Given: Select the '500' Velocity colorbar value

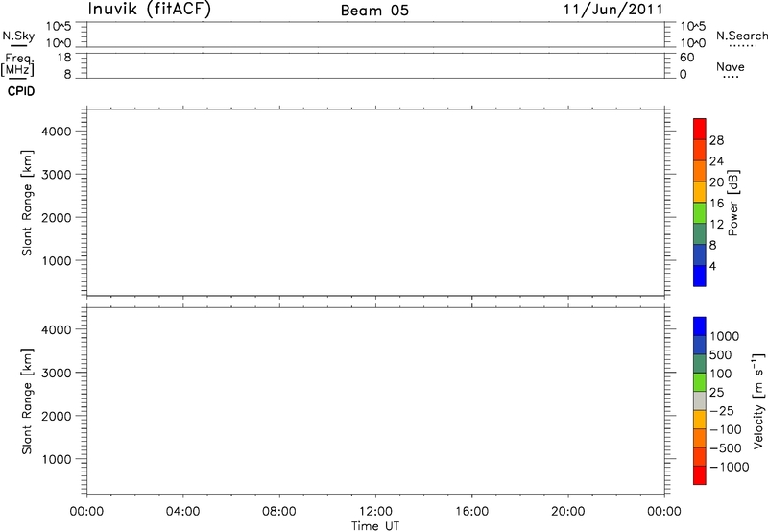Looking at the screenshot, I should point(720,354).
